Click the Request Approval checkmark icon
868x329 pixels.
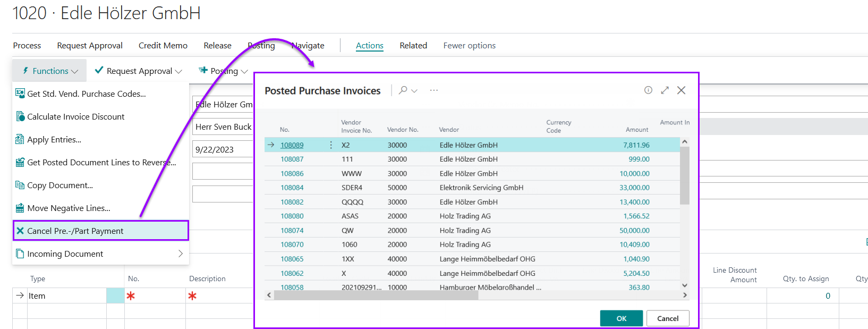click(x=99, y=70)
